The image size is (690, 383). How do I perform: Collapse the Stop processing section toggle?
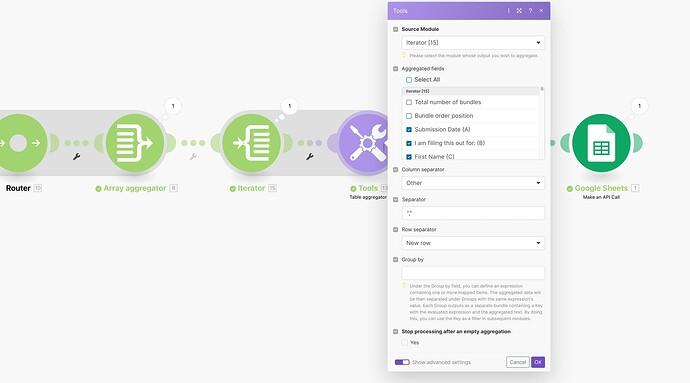(395, 331)
